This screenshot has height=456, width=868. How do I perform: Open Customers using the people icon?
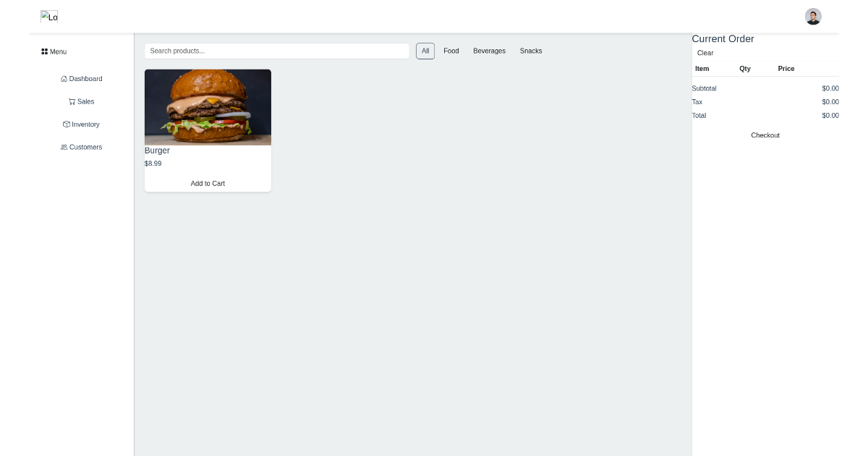64,147
